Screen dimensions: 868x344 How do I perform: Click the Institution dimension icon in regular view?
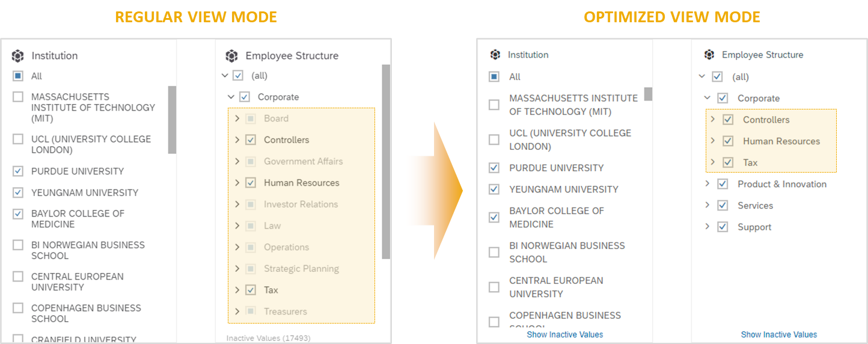pyautogui.click(x=18, y=56)
